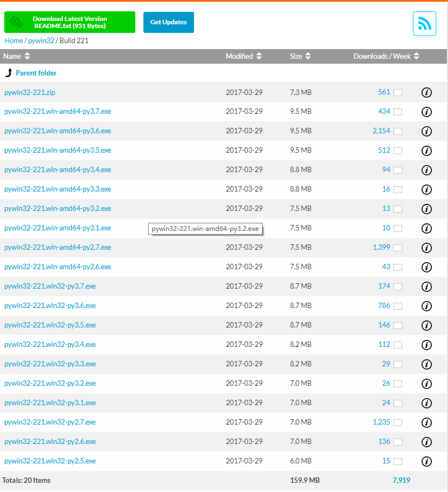Download pywin32-221.win32-py3.7.exe
This screenshot has width=448, height=492.
pyautogui.click(x=50, y=286)
